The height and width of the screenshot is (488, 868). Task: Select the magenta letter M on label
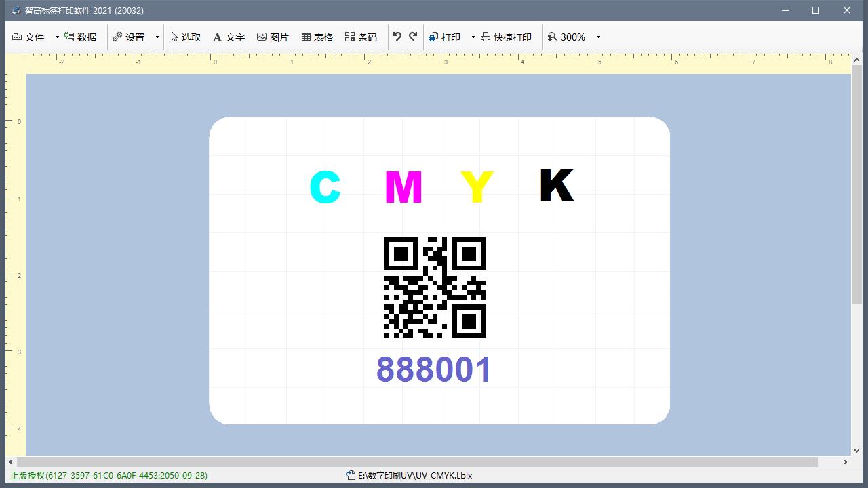pos(403,188)
